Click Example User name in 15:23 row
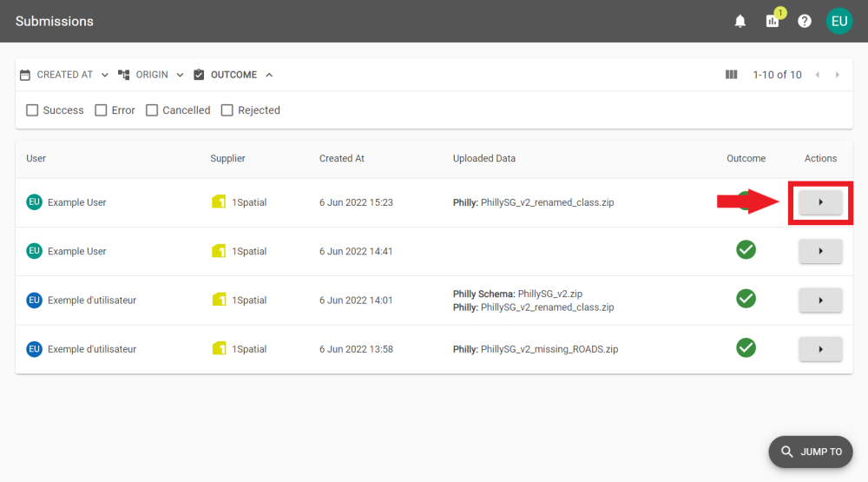Viewport: 868px width, 482px height. coord(77,202)
